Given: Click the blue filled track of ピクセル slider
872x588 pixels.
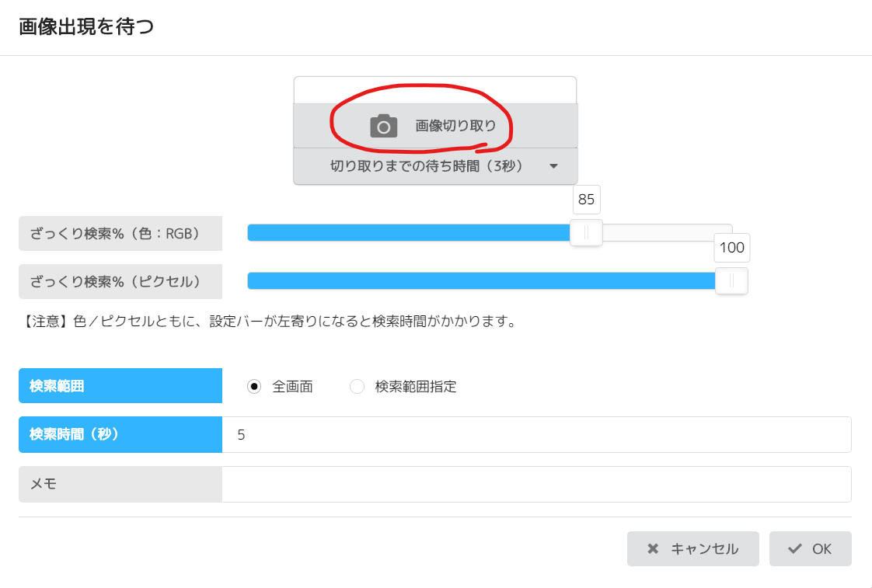Looking at the screenshot, I should click(466, 281).
